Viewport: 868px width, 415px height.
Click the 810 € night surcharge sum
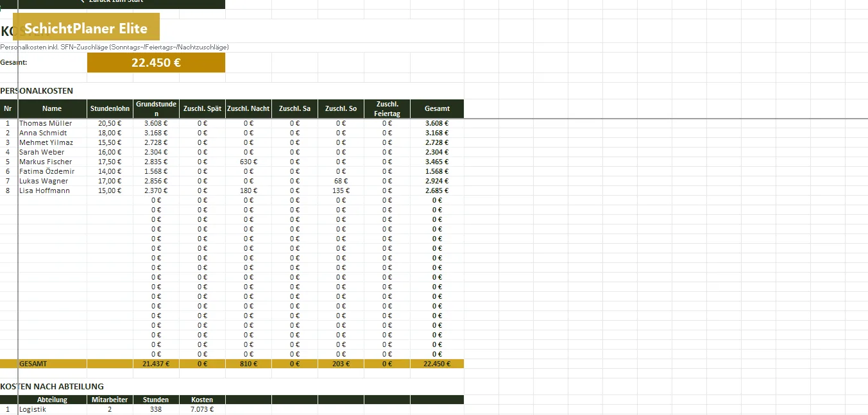pyautogui.click(x=248, y=364)
